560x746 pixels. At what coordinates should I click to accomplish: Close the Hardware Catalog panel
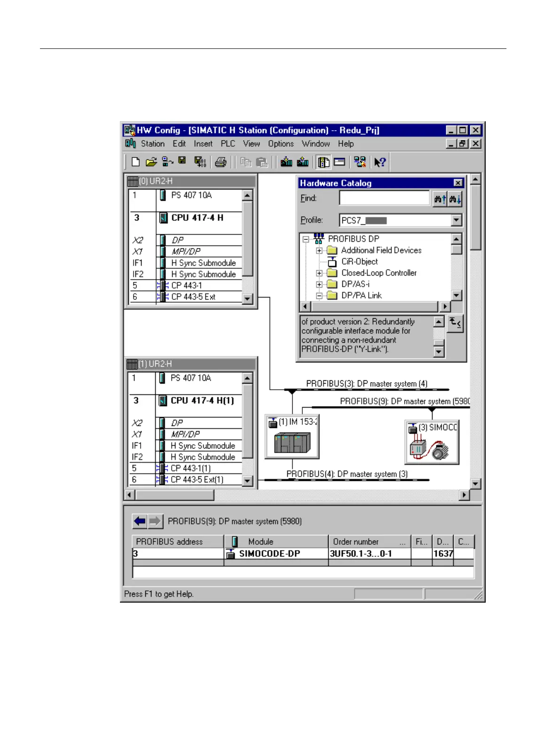458,183
